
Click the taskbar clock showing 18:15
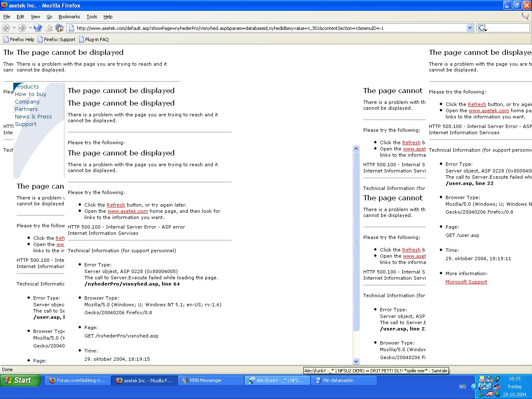point(515,379)
